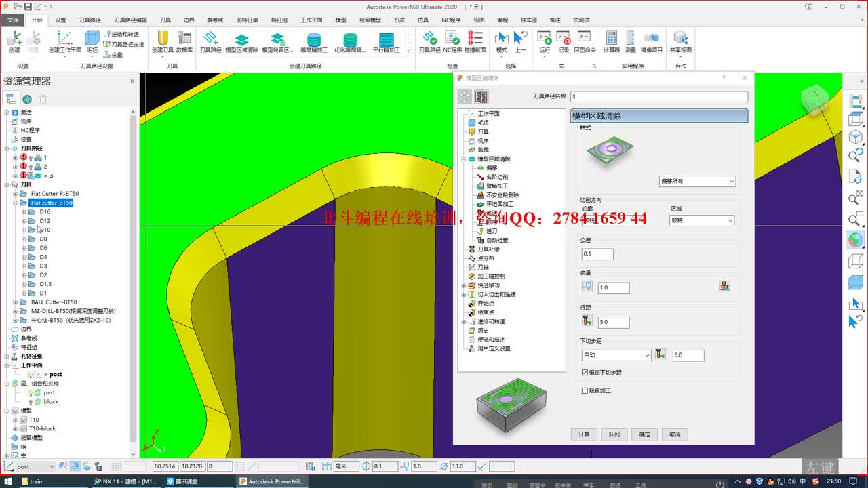Expand the 切入切出和连接 node
Screen dimensions: 868x488
[x=464, y=294]
